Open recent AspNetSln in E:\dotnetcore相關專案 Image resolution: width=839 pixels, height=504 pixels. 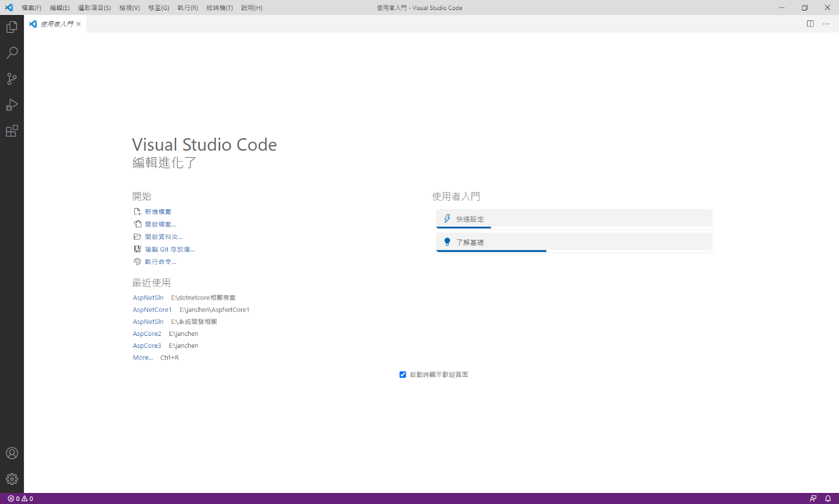(148, 298)
